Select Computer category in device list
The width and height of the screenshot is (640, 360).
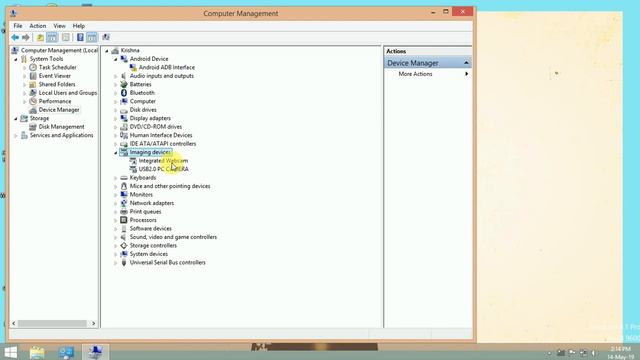(x=142, y=101)
